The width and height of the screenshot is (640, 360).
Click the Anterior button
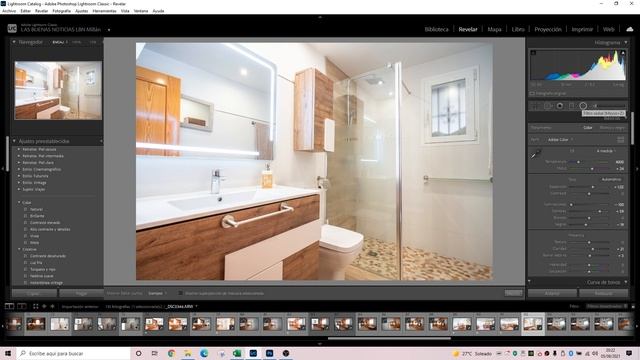[x=552, y=293]
